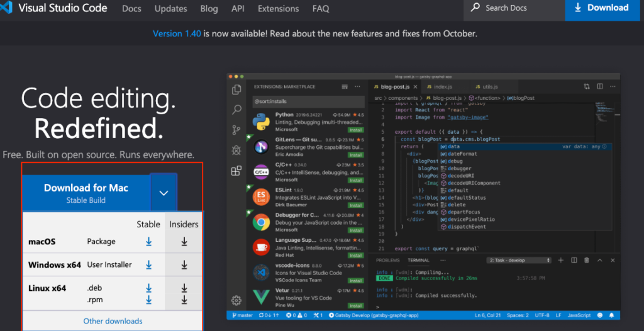The height and width of the screenshot is (331, 644).
Task: Open Explorer icon in editor activity bar
Action: coord(236,90)
